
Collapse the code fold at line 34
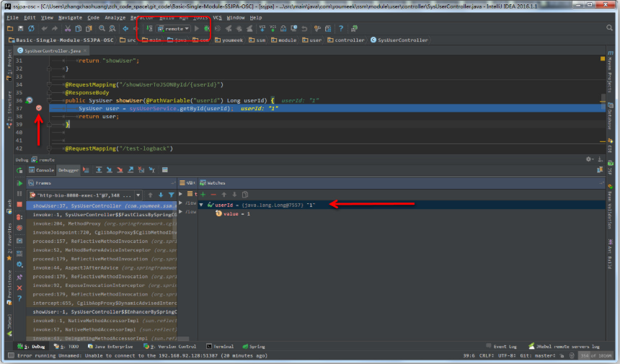tap(49, 84)
